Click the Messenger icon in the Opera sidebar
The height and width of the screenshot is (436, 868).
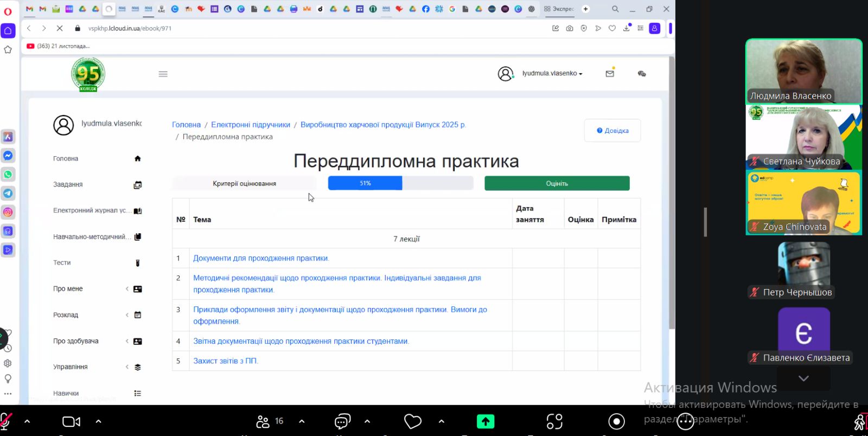click(8, 156)
